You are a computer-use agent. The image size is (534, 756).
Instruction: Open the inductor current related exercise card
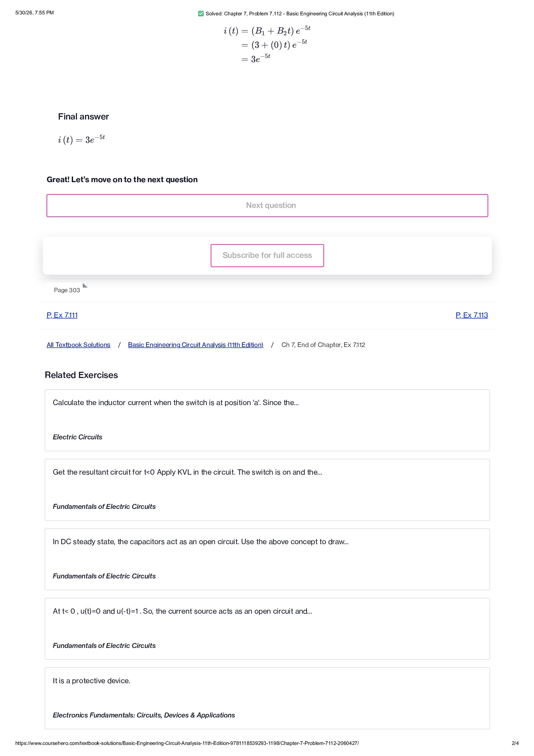pyautogui.click(x=267, y=420)
